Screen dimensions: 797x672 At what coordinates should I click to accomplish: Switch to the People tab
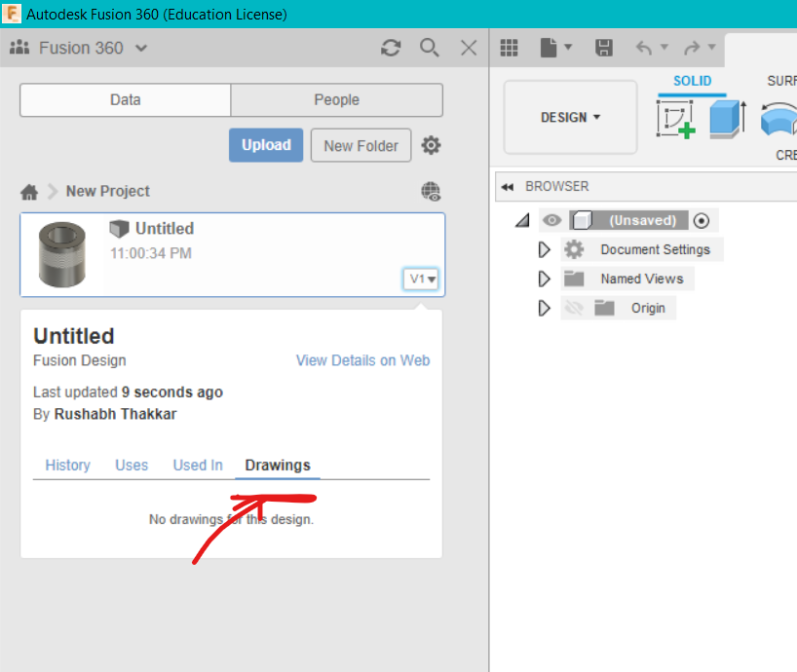click(x=336, y=99)
